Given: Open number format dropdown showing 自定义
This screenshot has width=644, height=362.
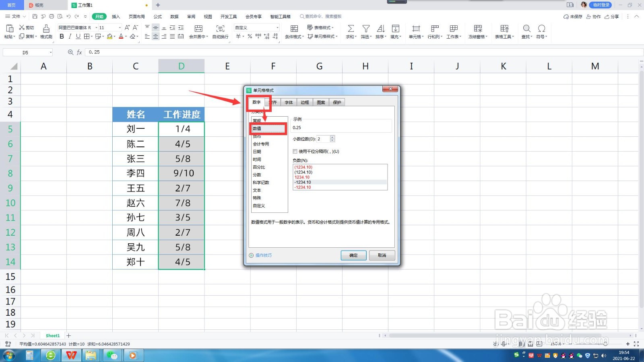Looking at the screenshot, I should (277, 28).
